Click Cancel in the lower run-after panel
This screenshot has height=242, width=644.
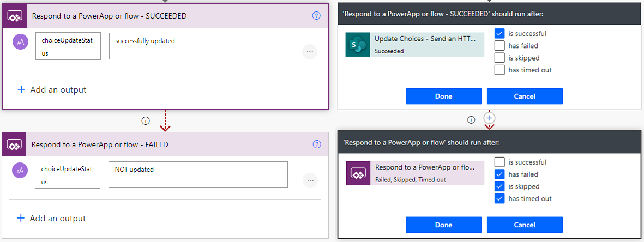point(525,225)
